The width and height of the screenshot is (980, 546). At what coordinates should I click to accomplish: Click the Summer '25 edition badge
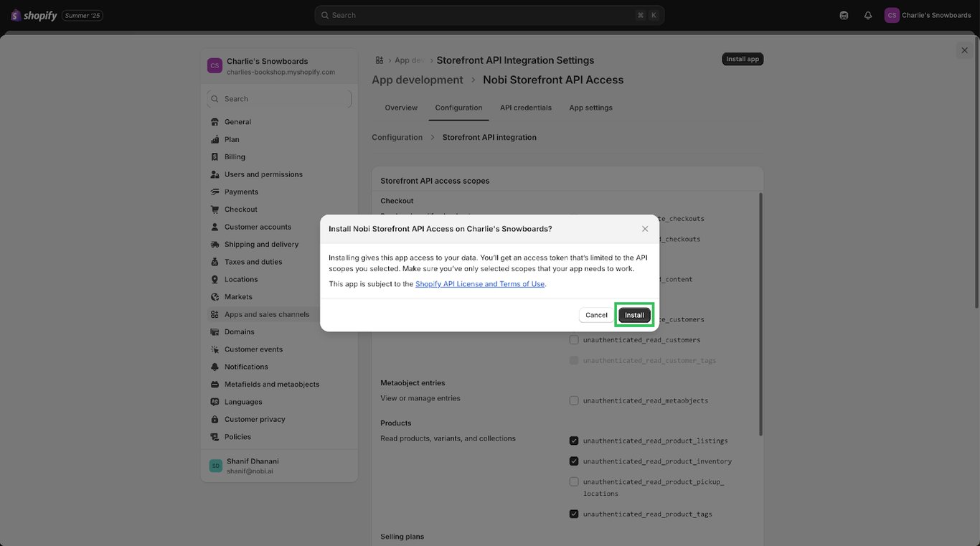(83, 15)
